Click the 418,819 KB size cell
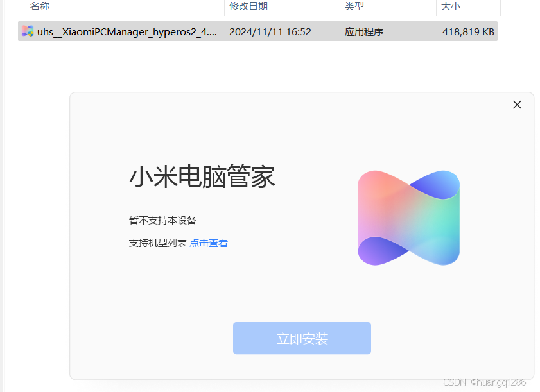 click(468, 31)
